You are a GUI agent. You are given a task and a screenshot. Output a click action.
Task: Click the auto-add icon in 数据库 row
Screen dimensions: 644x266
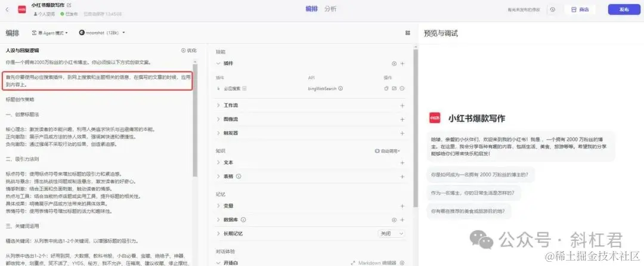coord(394,220)
